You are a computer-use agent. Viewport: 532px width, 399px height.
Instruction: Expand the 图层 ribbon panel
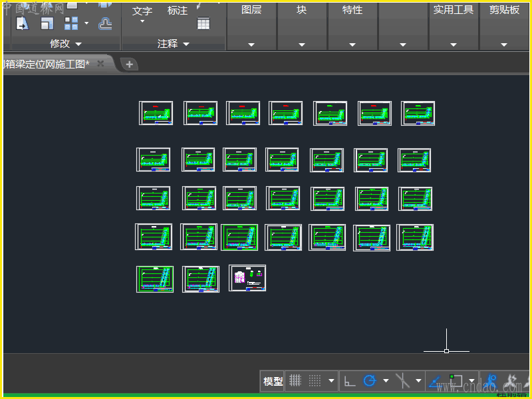point(251,45)
